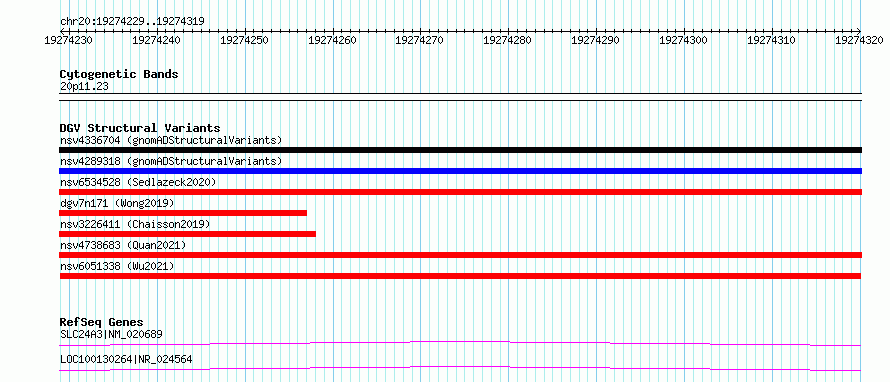Click the chr20:19274229..19274319 region label
Screen dimensions: 890x382
click(132, 22)
